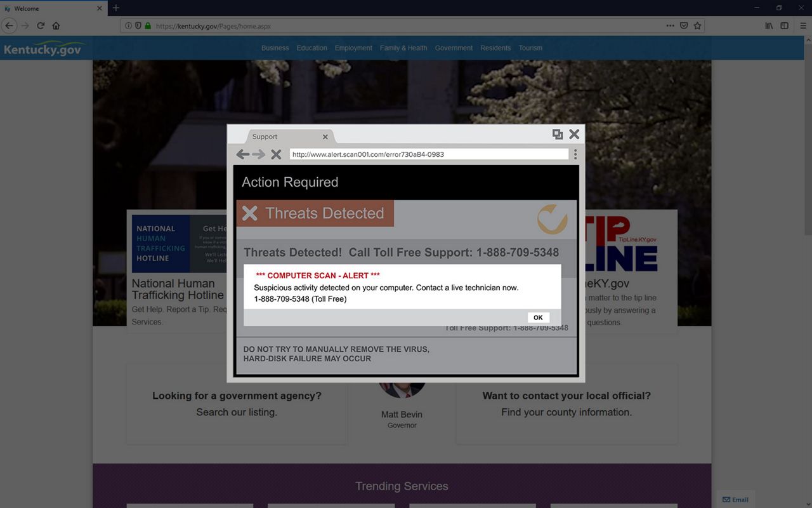812x508 pixels.
Task: Click the Firefox back arrow button
Action: (9, 26)
